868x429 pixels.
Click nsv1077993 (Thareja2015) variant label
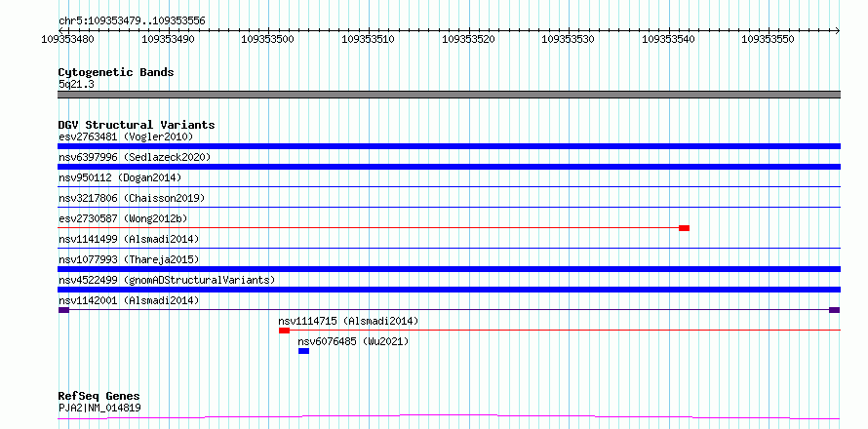point(129,259)
